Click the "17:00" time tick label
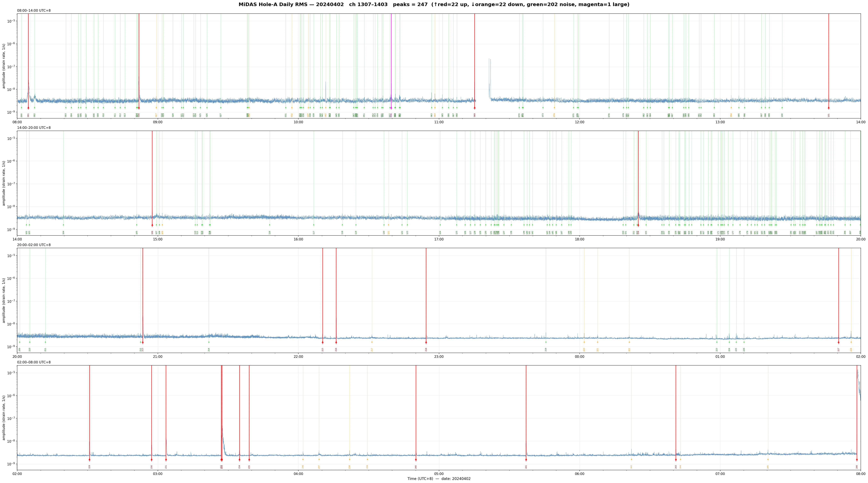 click(439, 239)
